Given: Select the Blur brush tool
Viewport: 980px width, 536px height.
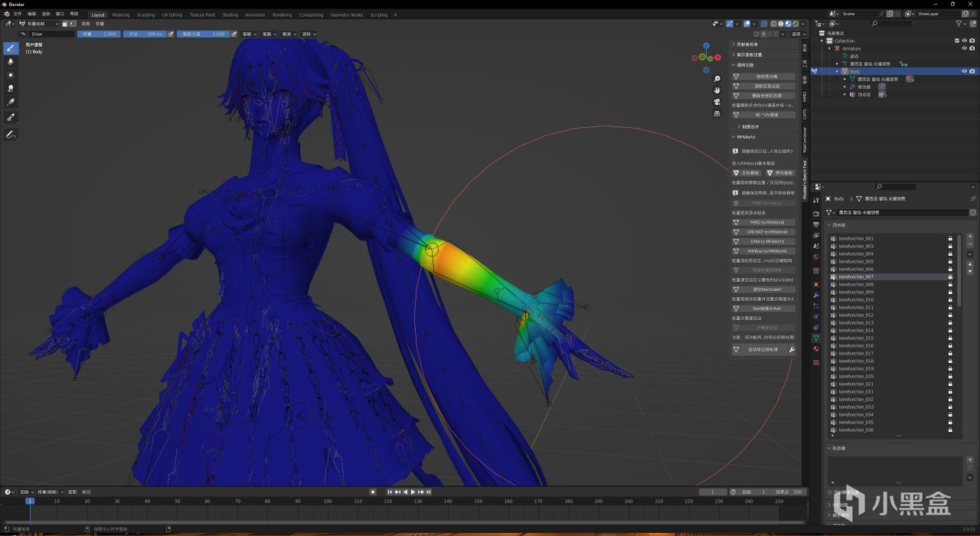Looking at the screenshot, I should coord(11,61).
